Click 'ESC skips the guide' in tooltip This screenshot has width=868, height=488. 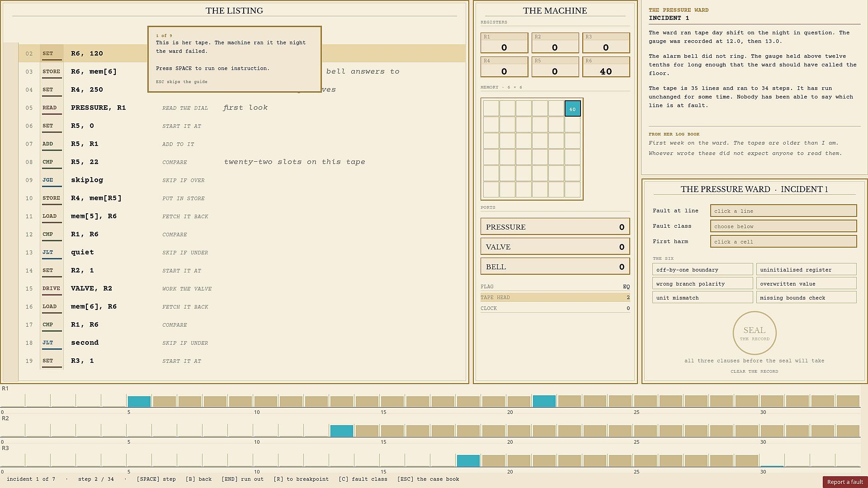pos(182,82)
